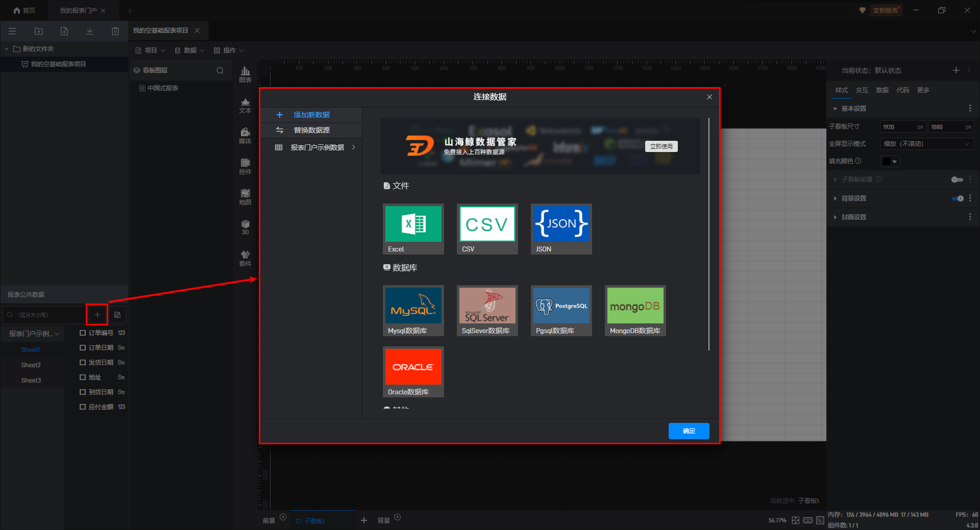980x530 pixels.
Task: Click the 子看板尺寸 width field showing 1920
Action: coord(902,127)
